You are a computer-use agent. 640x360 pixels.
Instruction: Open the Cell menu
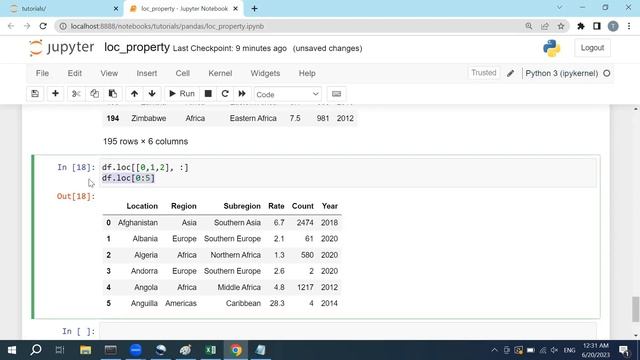(182, 73)
